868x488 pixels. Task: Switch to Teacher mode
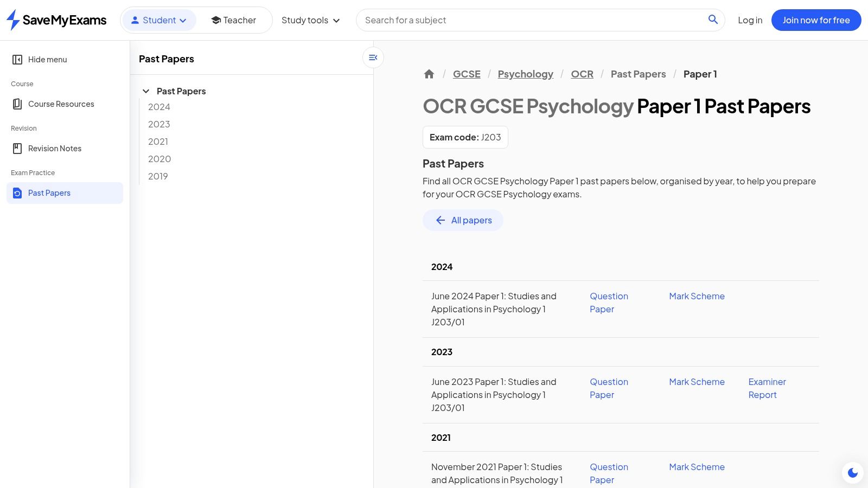click(x=234, y=20)
